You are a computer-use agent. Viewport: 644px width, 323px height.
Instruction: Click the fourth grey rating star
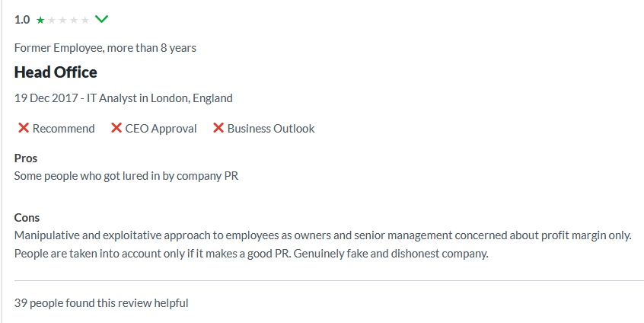click(74, 21)
